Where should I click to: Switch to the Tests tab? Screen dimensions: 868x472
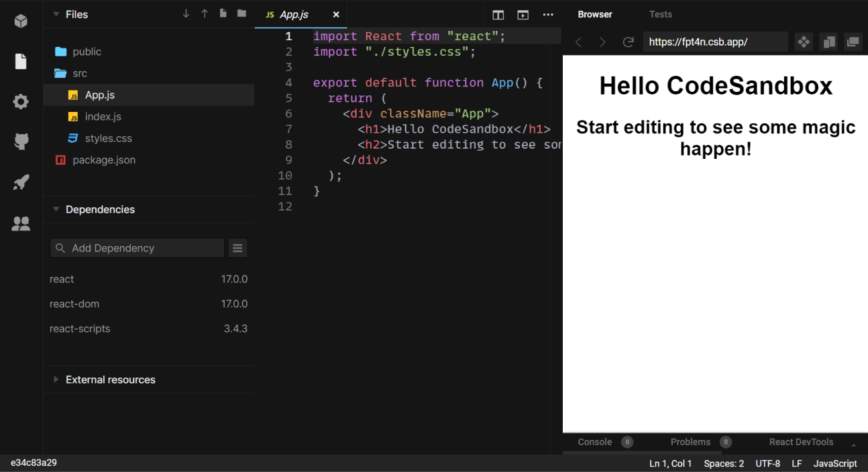[x=660, y=14]
